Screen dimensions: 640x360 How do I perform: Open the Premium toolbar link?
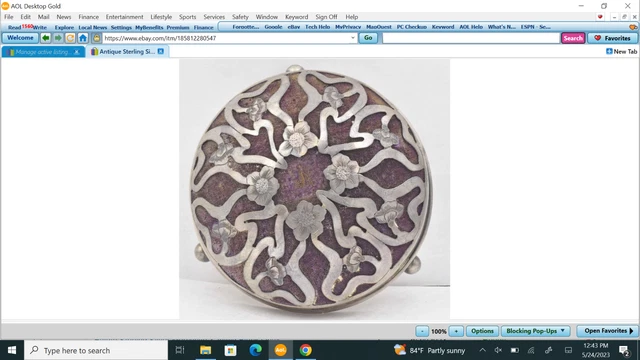178,27
